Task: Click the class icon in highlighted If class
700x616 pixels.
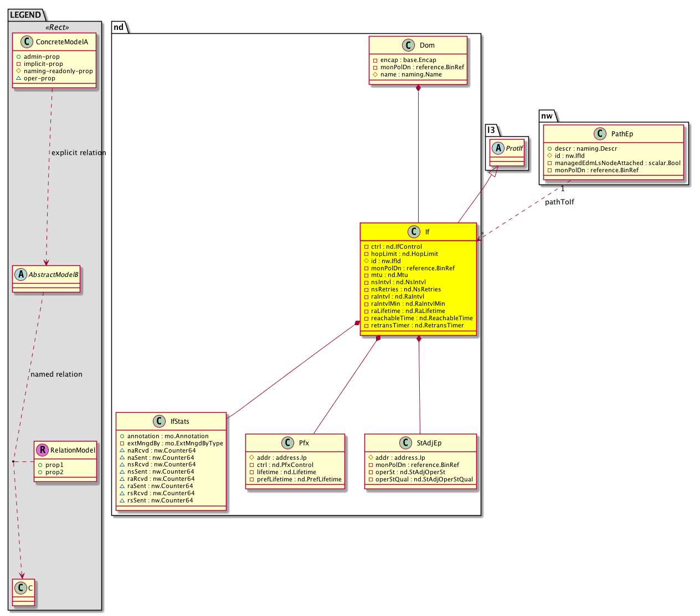Action: (x=414, y=232)
